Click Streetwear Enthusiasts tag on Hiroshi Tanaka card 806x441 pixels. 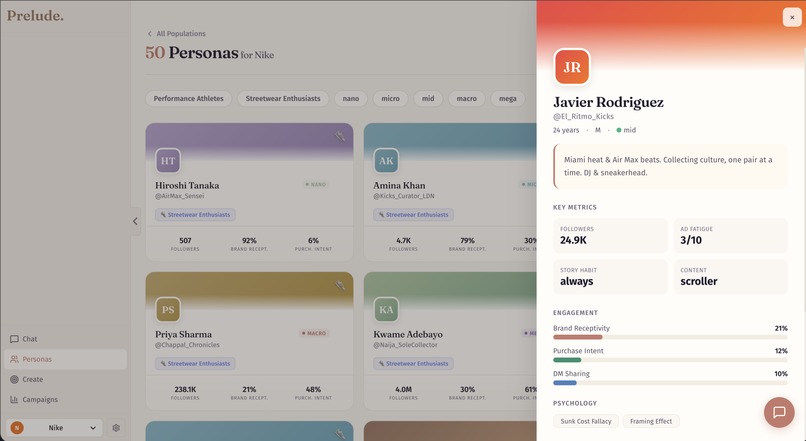tap(195, 215)
